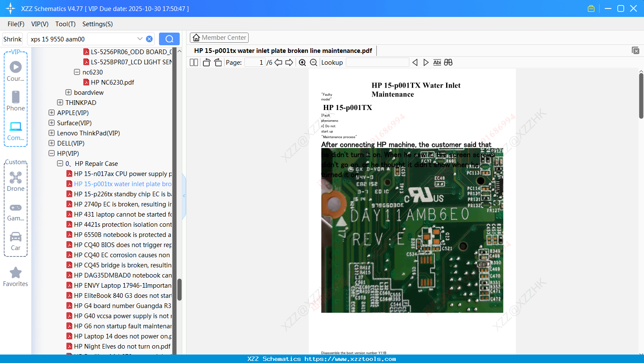This screenshot has height=363, width=644.
Task: Open the toolbox icon in title bar
Action: (591, 8)
